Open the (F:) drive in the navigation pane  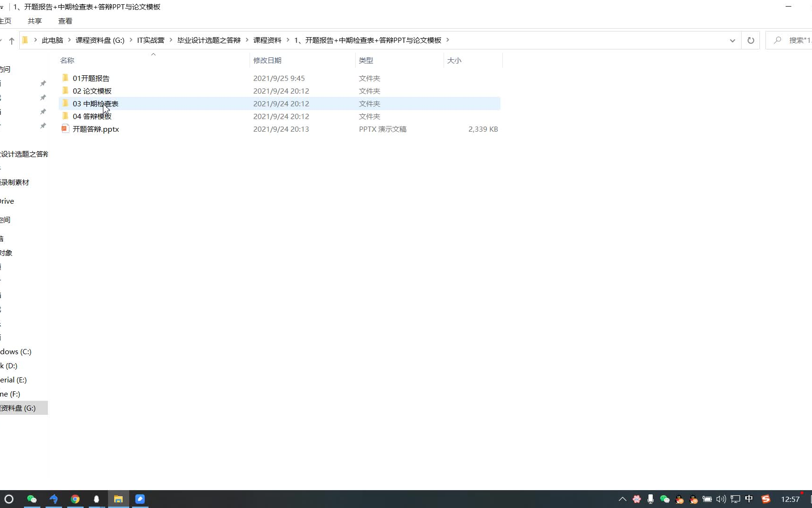tap(10, 394)
